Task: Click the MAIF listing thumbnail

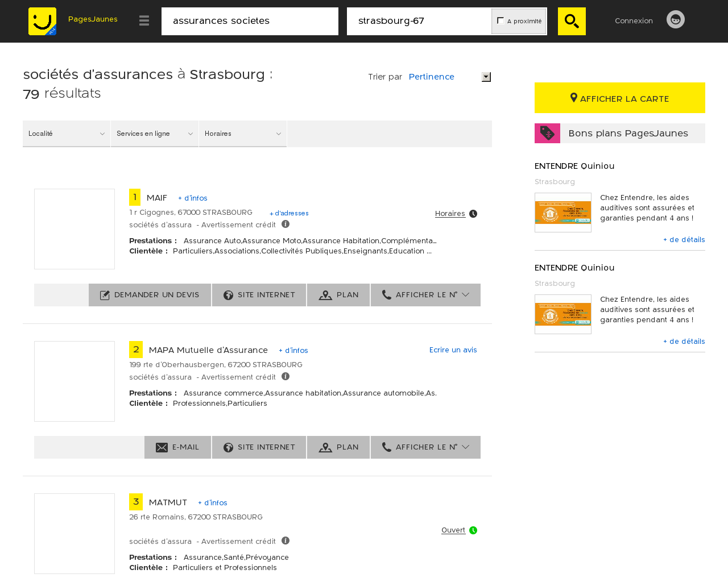Action: tap(75, 229)
